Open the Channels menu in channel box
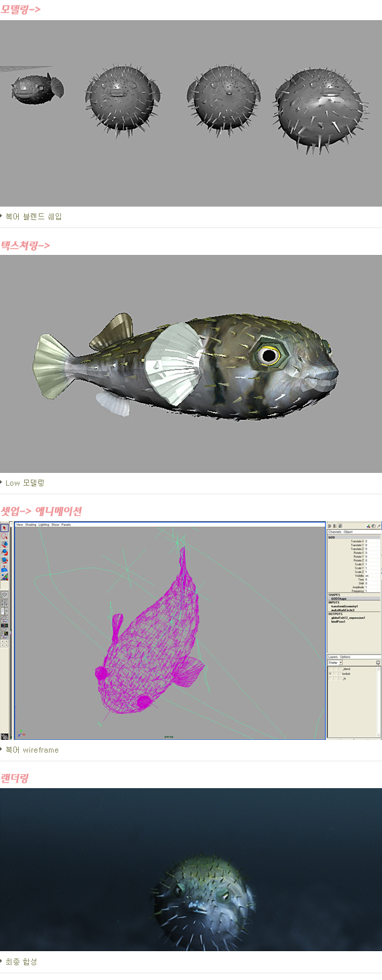Screen dimensions: 382x980 point(335,532)
